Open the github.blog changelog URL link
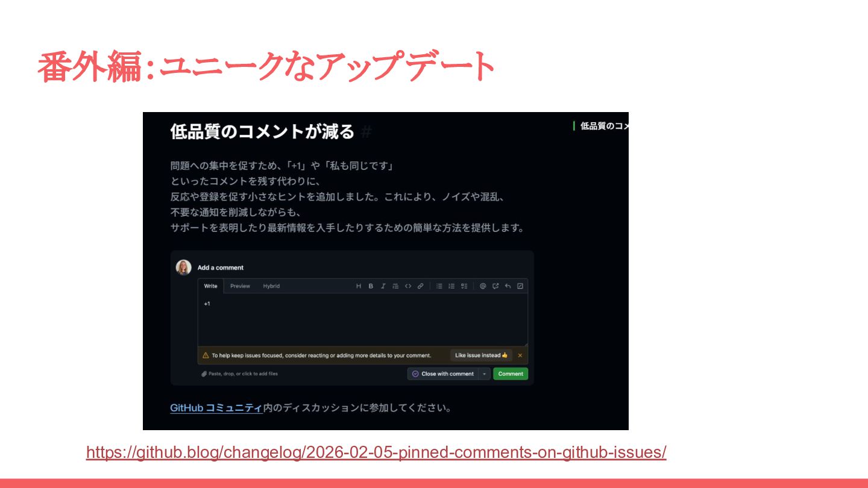This screenshot has width=868, height=488. pyautogui.click(x=376, y=452)
